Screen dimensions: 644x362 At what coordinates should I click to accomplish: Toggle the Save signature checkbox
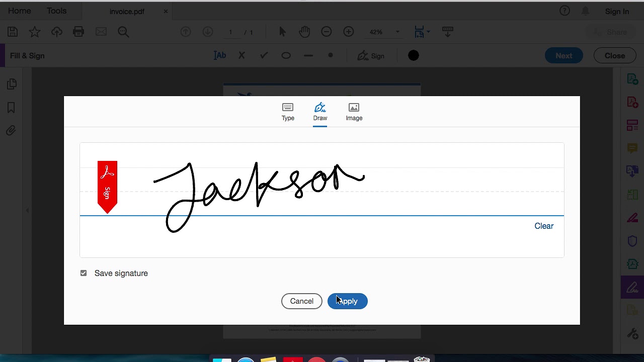(84, 273)
